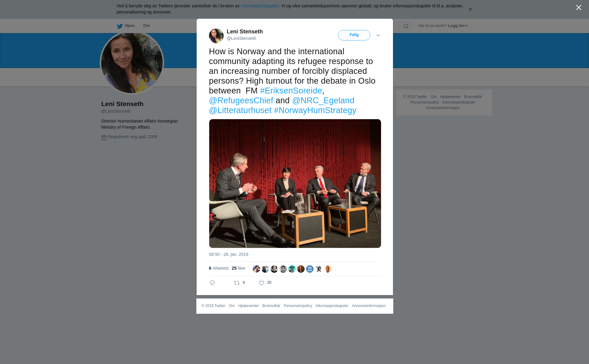Open the Logg inn dropdown
The image size is (589, 364).
click(x=458, y=26)
